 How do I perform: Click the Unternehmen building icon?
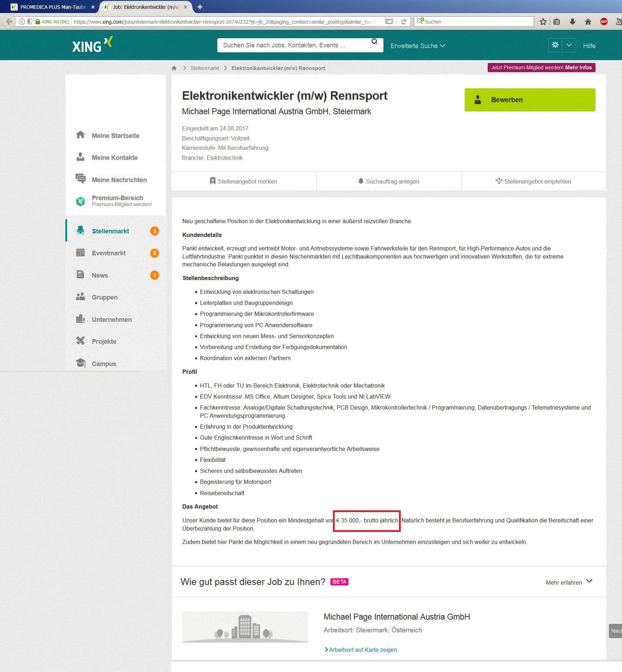click(81, 319)
